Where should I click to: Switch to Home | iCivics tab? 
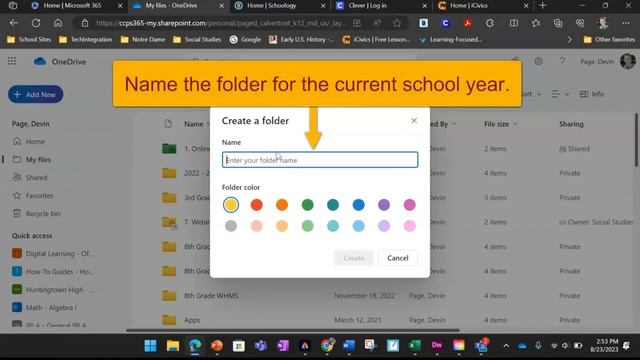coord(468,6)
